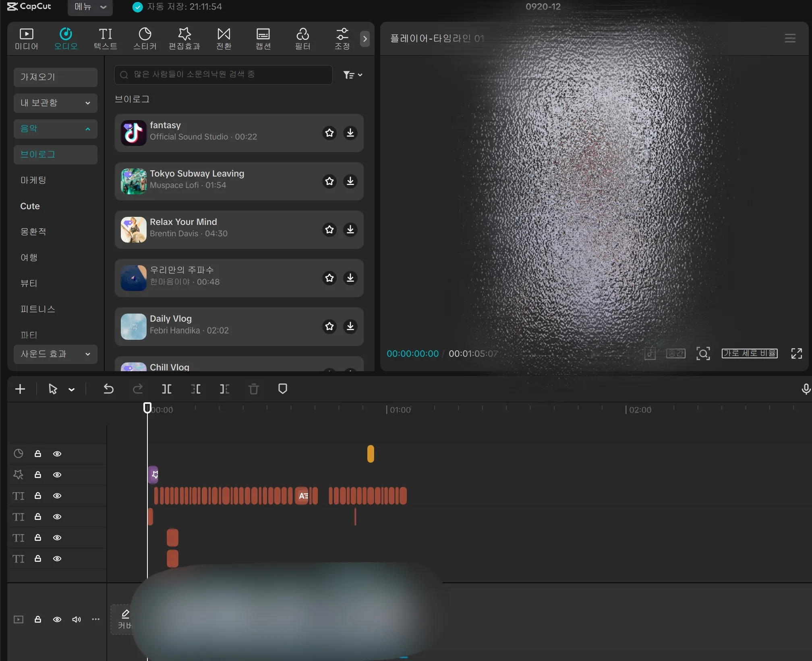Click the undo arrow in timeline toolbar
This screenshot has height=661, width=812.
(x=108, y=389)
